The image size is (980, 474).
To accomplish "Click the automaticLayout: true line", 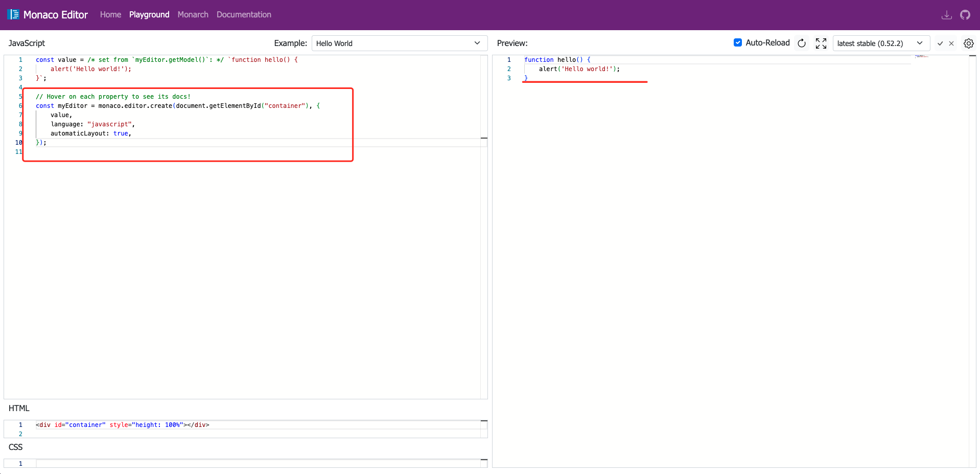I will tap(91, 133).
